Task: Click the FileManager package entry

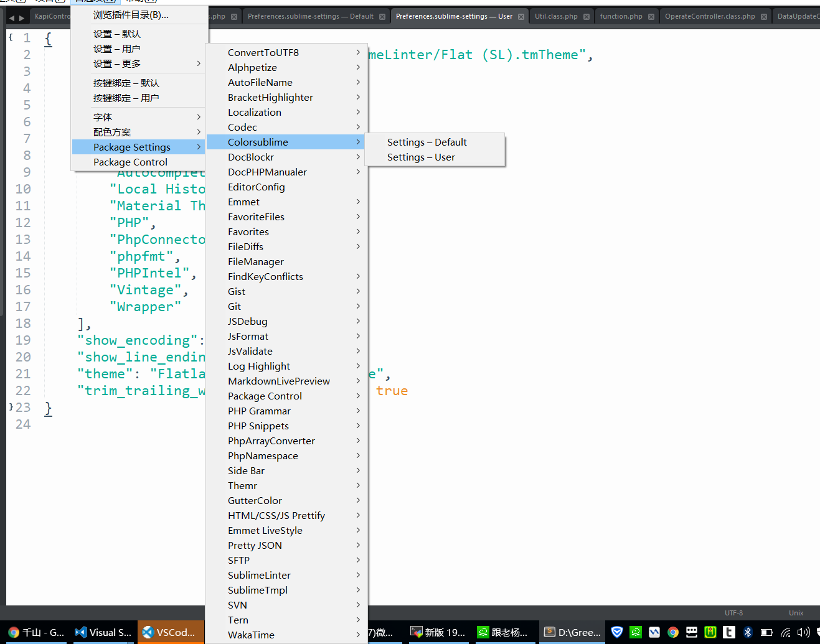Action: [x=286, y=261]
